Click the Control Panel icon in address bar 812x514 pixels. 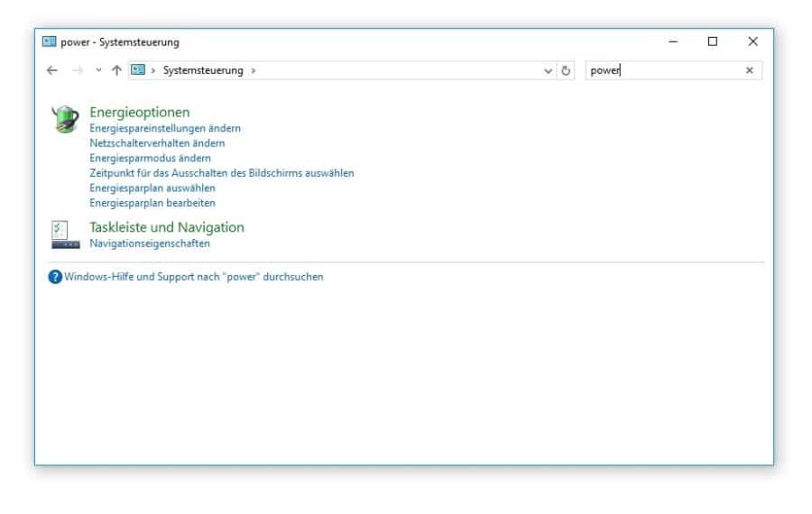click(138, 70)
